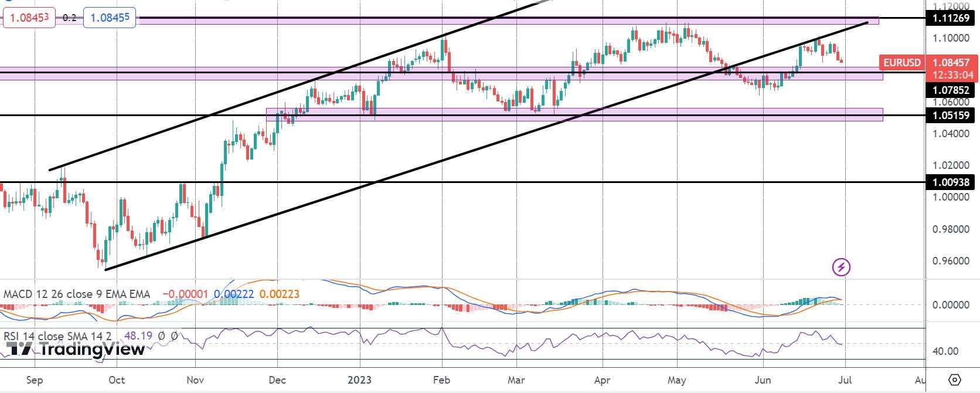
Task: Click the 1.00938 price line label
Action: pyautogui.click(x=950, y=182)
